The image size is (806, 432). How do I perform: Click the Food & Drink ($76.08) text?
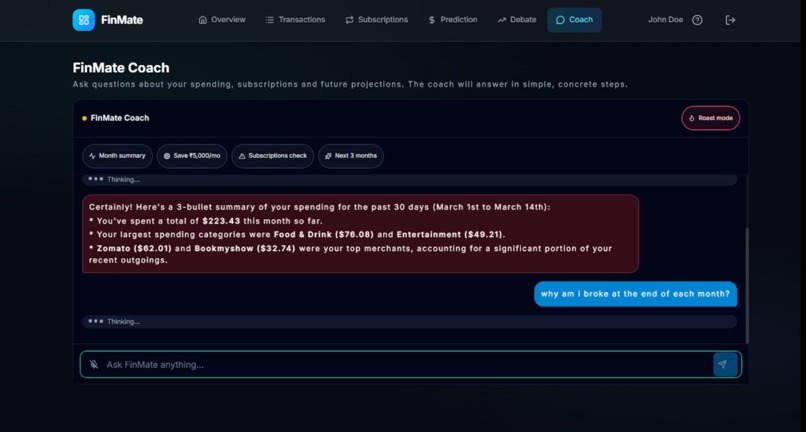(x=323, y=235)
